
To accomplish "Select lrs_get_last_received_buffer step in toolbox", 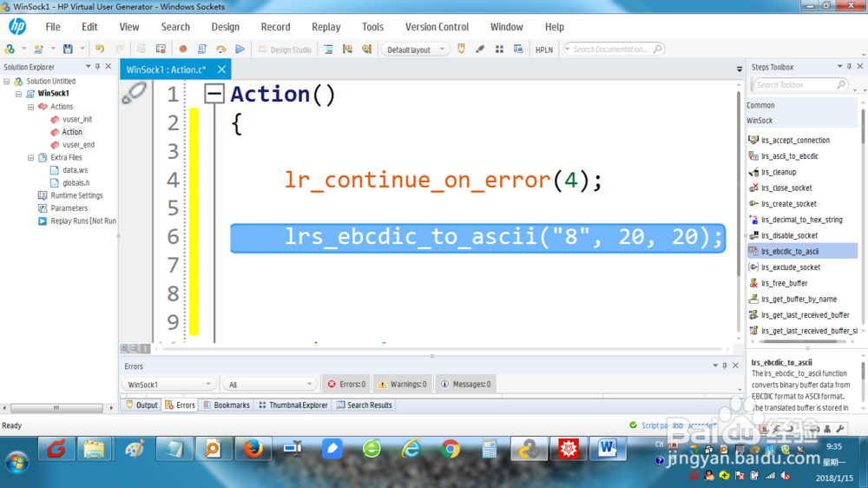I will [x=805, y=315].
